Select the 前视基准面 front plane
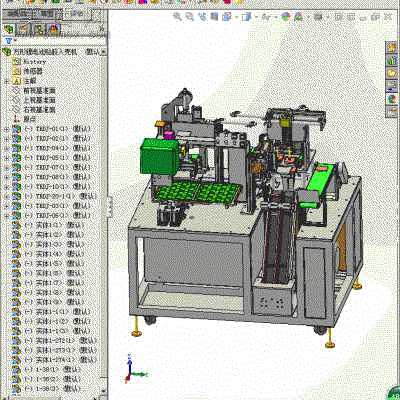The height and width of the screenshot is (400, 400). 34,90
